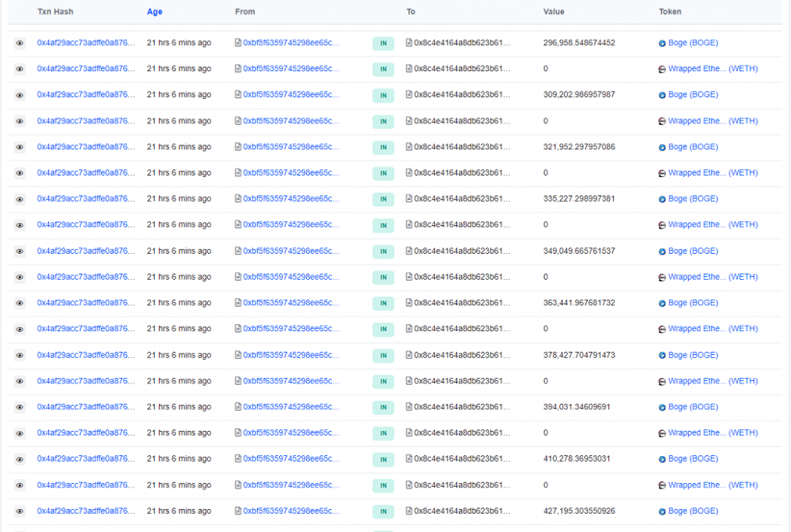The image size is (791, 532).
Task: Click Boge token logo in 363,441.967681732 row
Action: tap(662, 304)
